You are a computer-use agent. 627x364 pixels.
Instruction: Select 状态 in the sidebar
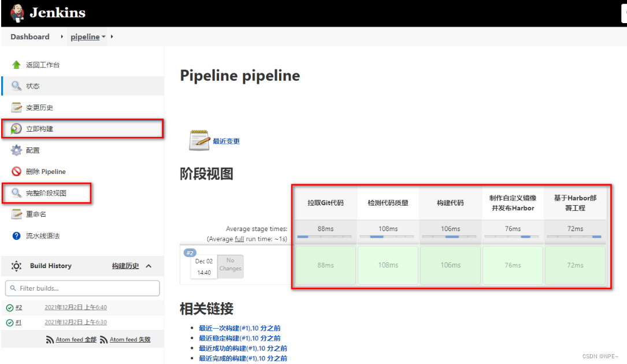click(x=33, y=86)
